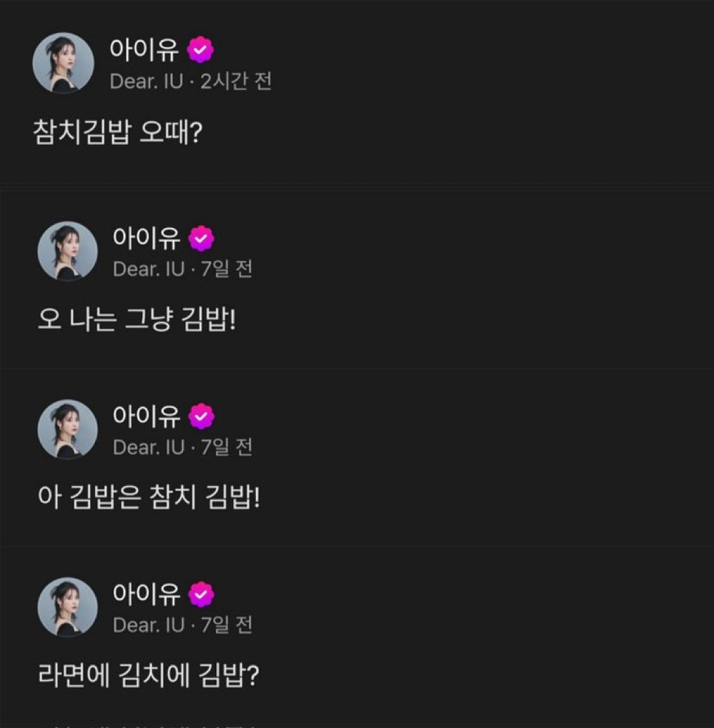Click profile picture on "아 김밥은 참치 김밥!" post
This screenshot has width=714, height=728.
[x=68, y=429]
